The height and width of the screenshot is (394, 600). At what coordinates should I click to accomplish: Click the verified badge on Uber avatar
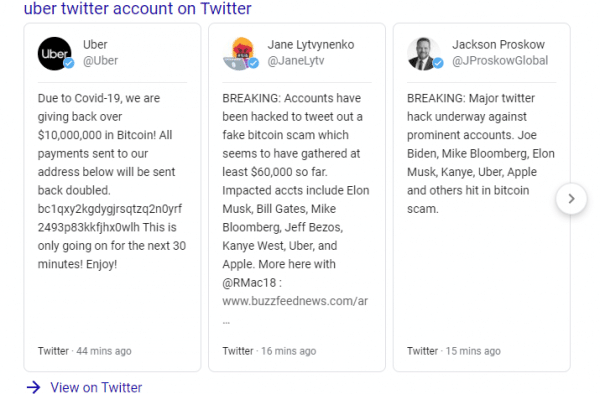point(69,63)
